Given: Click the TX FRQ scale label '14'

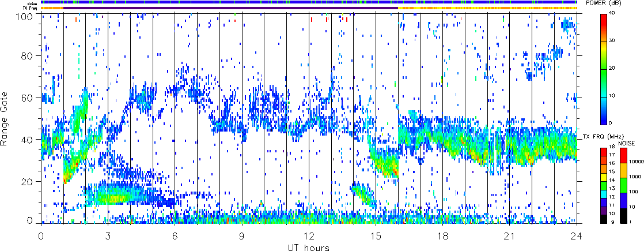Looking at the screenshot, I should click(612, 180).
